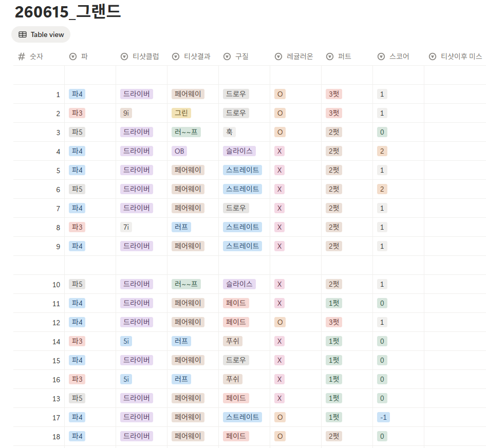Screen dimensions: 486x448
Task: Click the 5i club tag in row 16
Action: pos(126,379)
